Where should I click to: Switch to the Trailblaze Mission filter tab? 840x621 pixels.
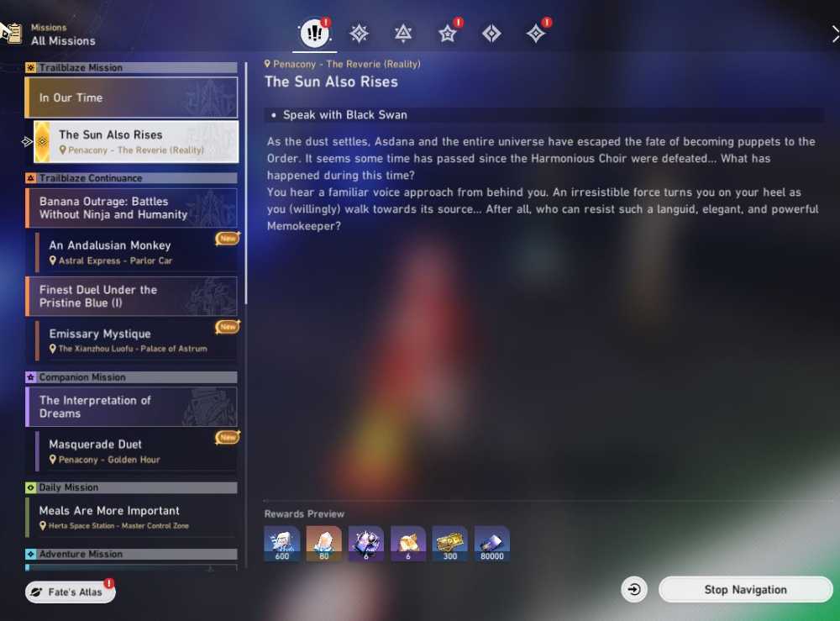pyautogui.click(x=359, y=34)
